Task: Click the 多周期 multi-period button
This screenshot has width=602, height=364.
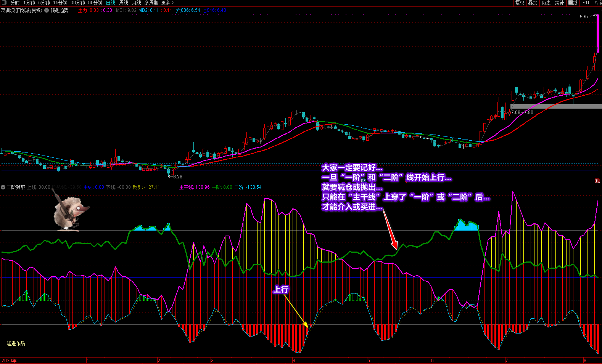Action: [151, 3]
